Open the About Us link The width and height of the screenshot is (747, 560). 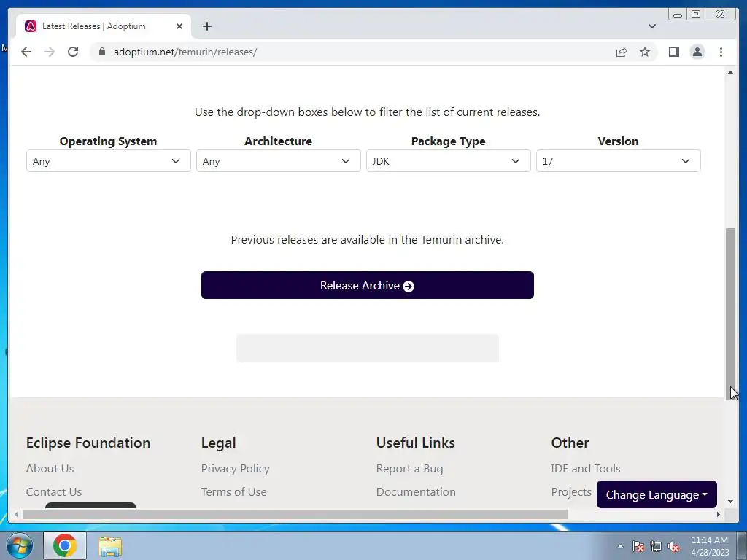[50, 469]
